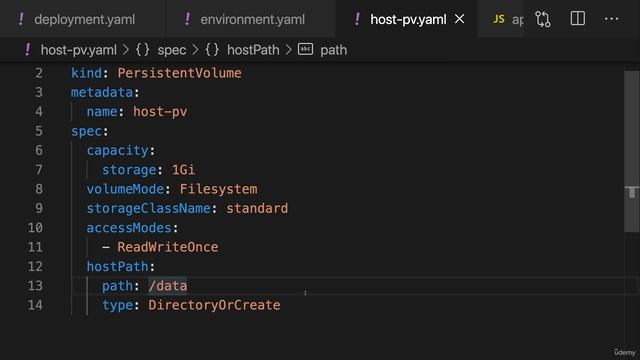
Task: Click the YAML exclamation icon on deployment.yaml tab
Action: [21, 19]
